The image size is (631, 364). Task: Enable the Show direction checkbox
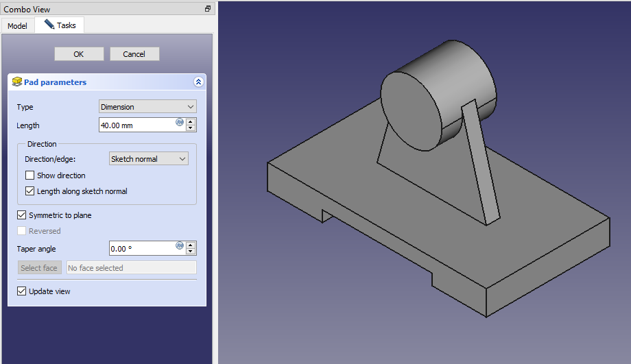tap(30, 175)
